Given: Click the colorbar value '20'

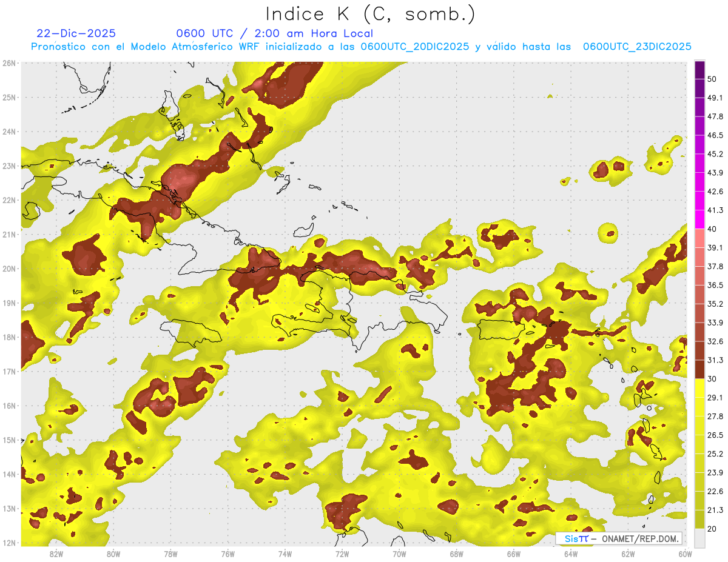Looking at the screenshot, I should click(712, 529).
